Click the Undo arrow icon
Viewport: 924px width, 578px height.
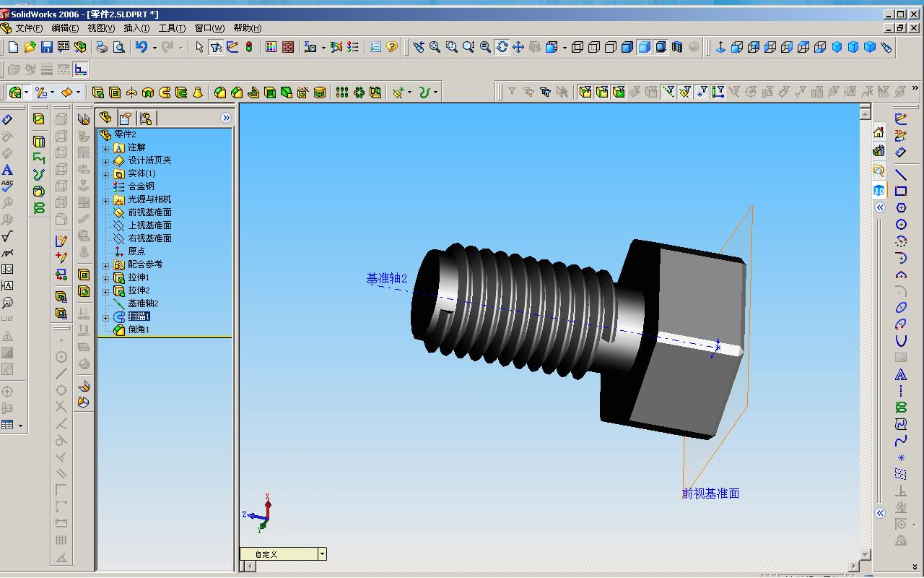141,47
